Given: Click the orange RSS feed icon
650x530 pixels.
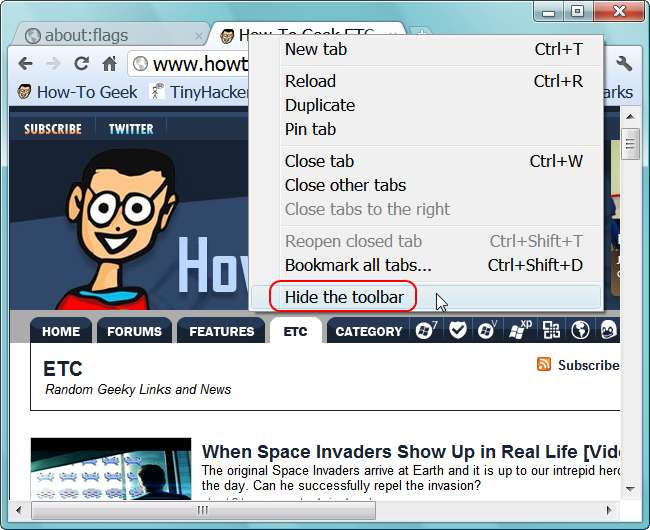Looking at the screenshot, I should pos(544,364).
